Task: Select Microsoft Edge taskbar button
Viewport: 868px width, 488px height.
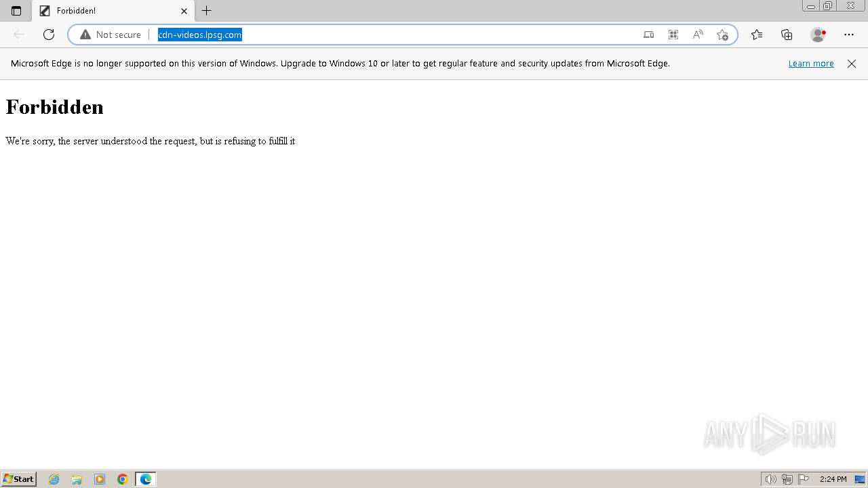Action: 146,479
